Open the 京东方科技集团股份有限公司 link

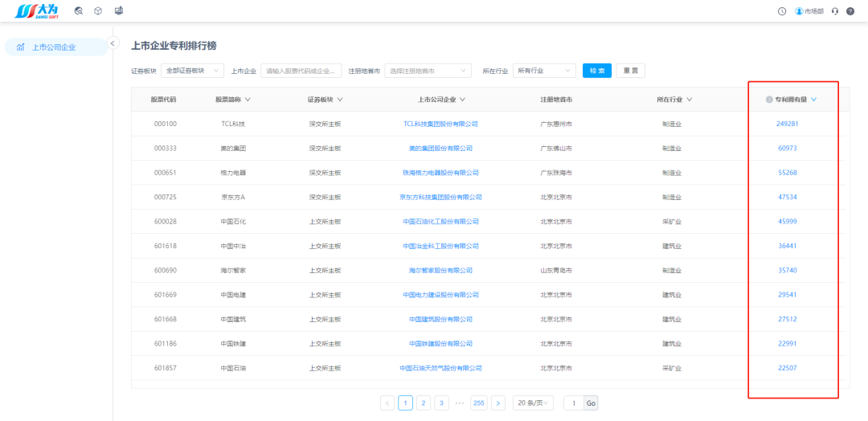click(x=440, y=197)
